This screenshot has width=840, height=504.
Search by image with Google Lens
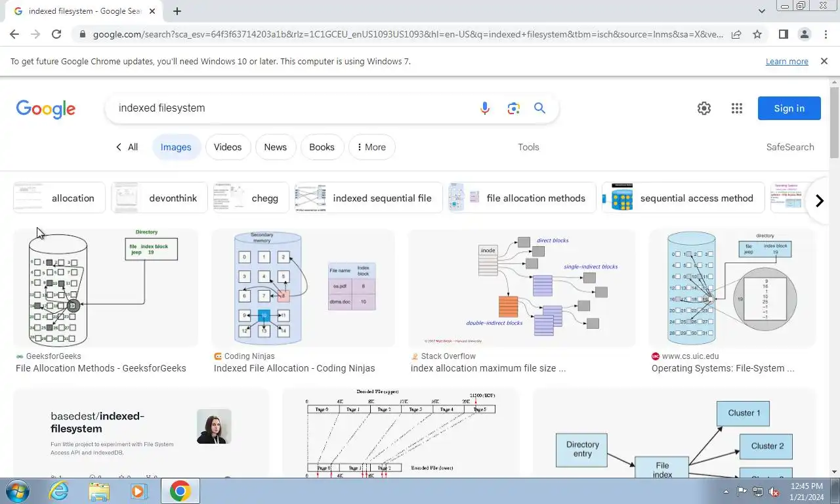click(x=513, y=108)
